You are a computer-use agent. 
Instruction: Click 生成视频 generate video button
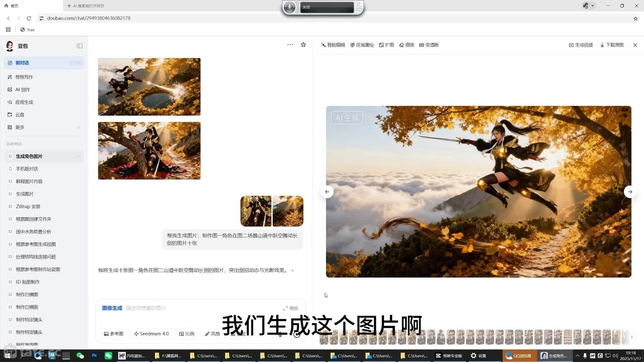tap(581, 45)
